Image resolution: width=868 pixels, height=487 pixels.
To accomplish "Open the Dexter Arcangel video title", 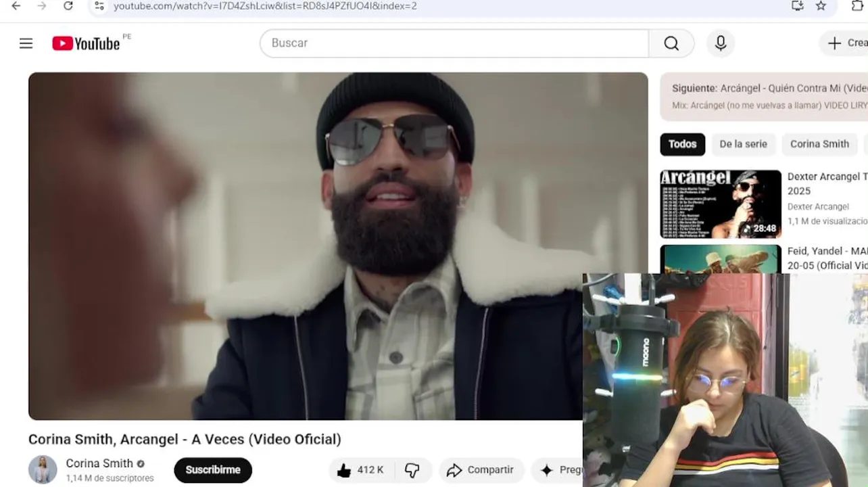I will click(x=827, y=183).
